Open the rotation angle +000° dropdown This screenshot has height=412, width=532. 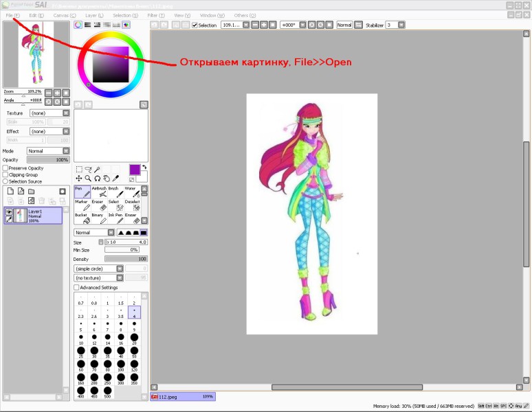(302, 25)
